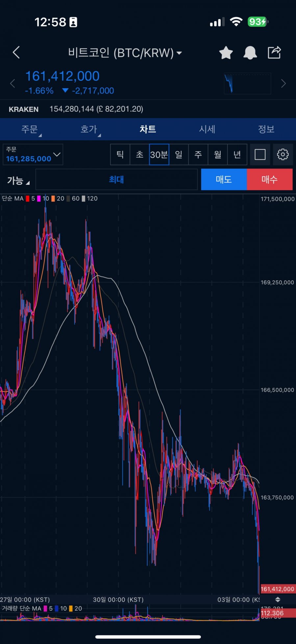The width and height of the screenshot is (296, 644).
Task: Expand the 가능 available balance selector
Action: pyautogui.click(x=18, y=180)
